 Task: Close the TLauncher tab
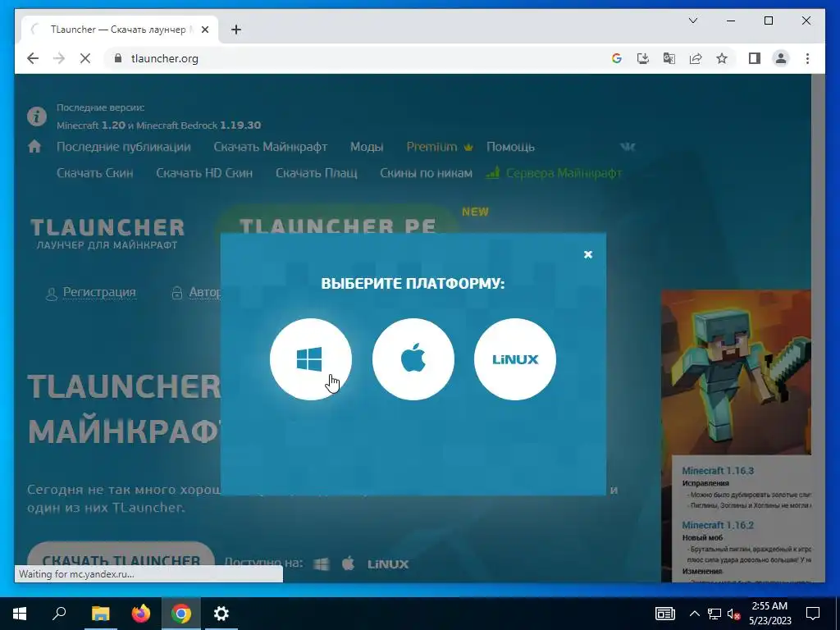click(204, 30)
